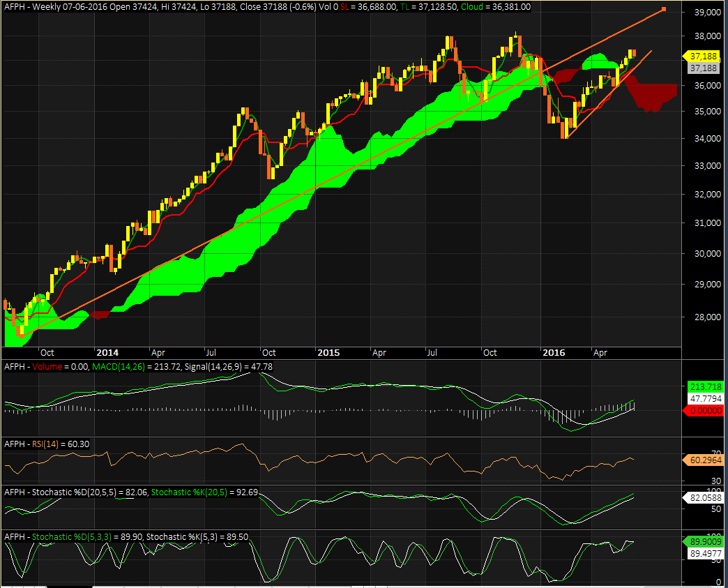Click the 39,000 price axis label
The height and width of the screenshot is (588, 728).
(x=708, y=12)
